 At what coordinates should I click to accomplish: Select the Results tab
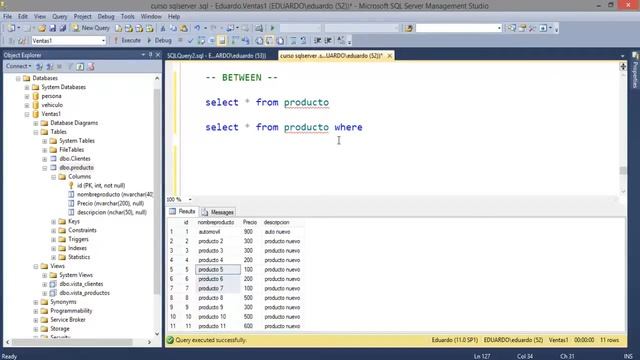pyautogui.click(x=182, y=211)
